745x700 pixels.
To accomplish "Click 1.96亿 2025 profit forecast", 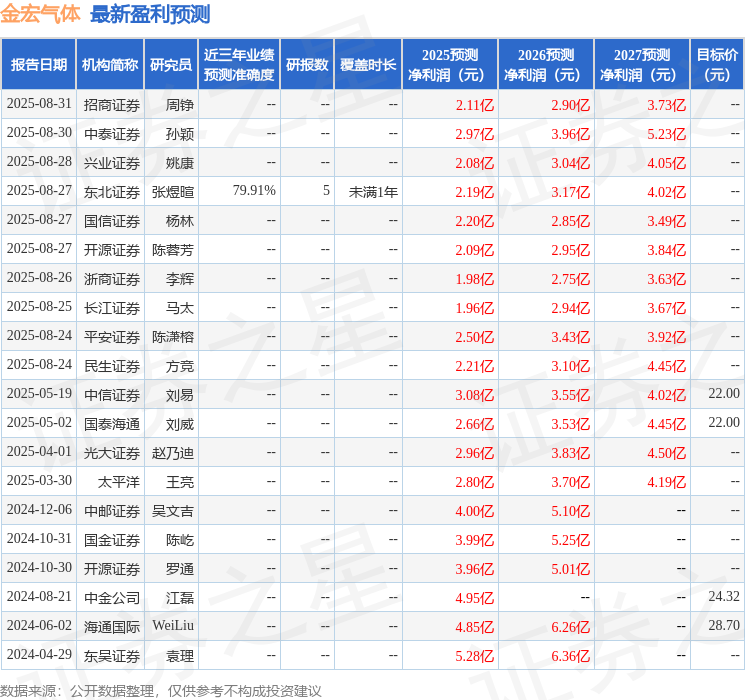I will (x=475, y=308).
